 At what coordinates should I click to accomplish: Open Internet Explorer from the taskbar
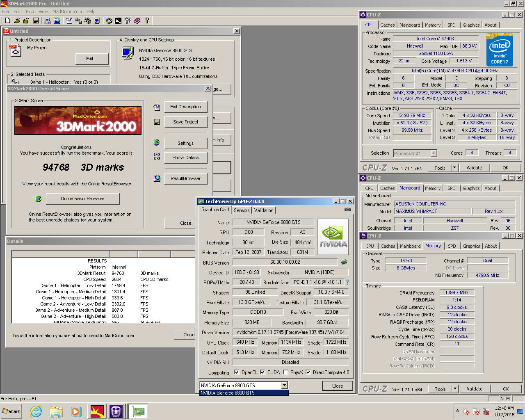[36, 411]
